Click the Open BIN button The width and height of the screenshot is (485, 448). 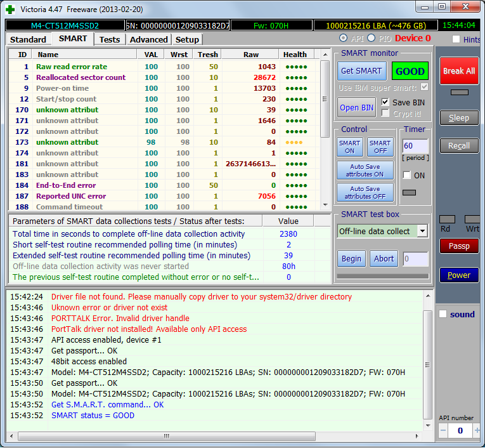pyautogui.click(x=357, y=107)
